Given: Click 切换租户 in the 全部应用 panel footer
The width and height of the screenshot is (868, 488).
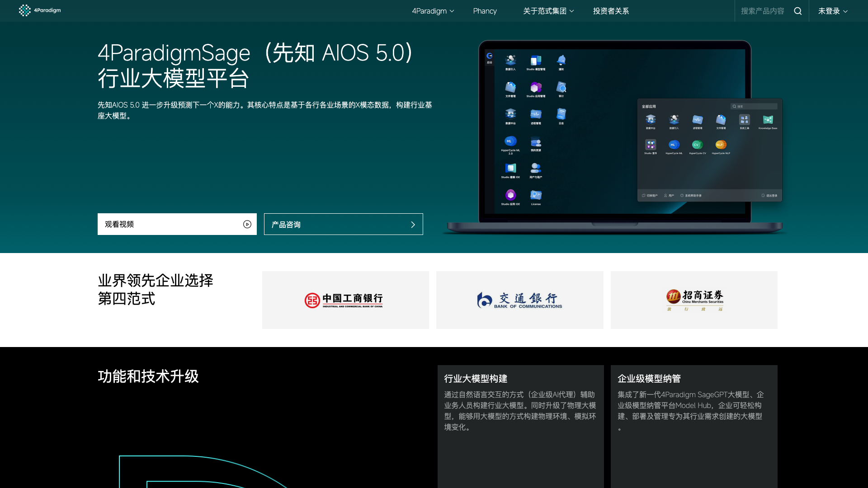Looking at the screenshot, I should (x=650, y=196).
